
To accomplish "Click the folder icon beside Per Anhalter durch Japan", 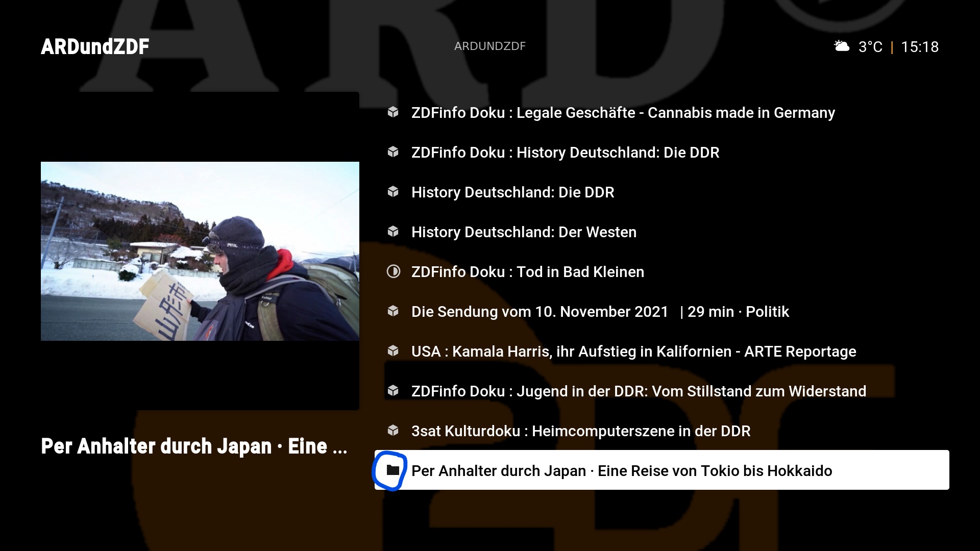I will (393, 470).
